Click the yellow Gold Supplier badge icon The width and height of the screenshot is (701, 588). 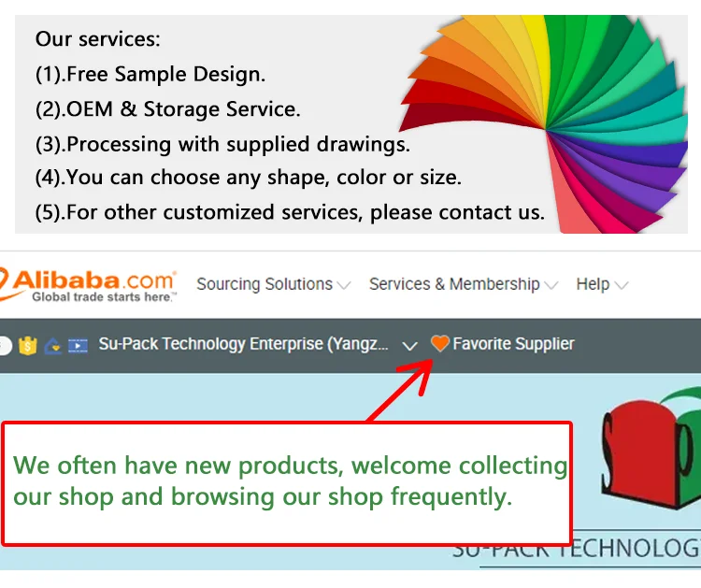coord(28,345)
